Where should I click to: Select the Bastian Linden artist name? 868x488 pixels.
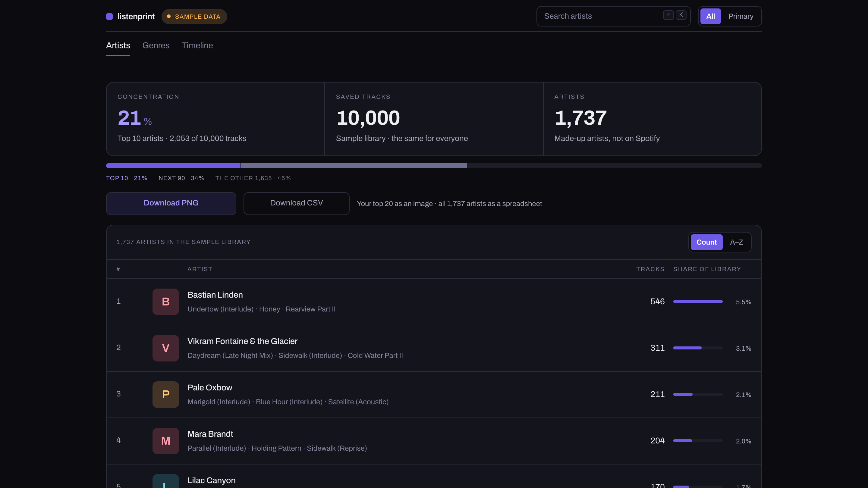coord(215,295)
